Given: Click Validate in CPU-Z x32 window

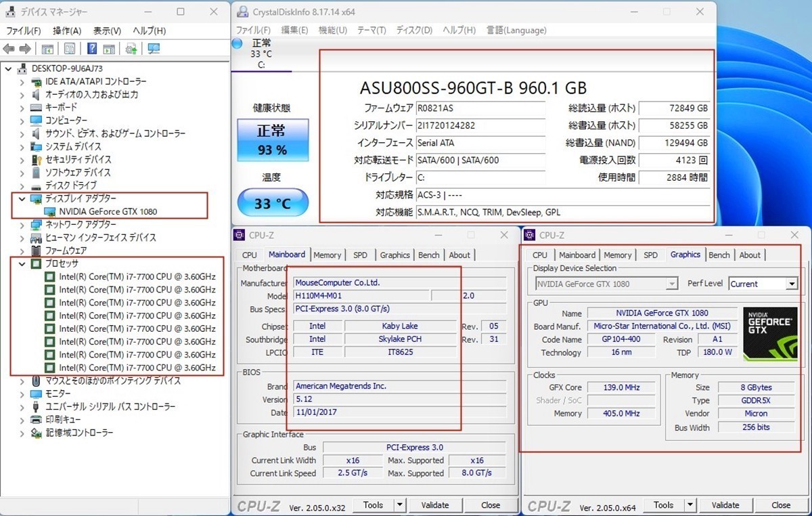Looking at the screenshot, I should click(x=435, y=505).
